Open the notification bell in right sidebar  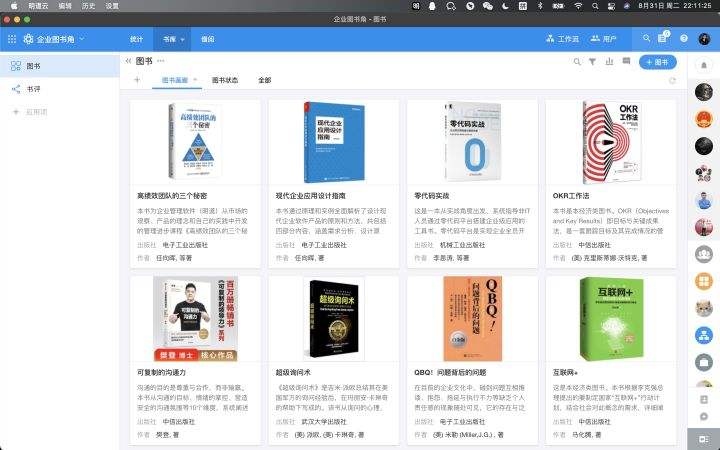point(704,65)
